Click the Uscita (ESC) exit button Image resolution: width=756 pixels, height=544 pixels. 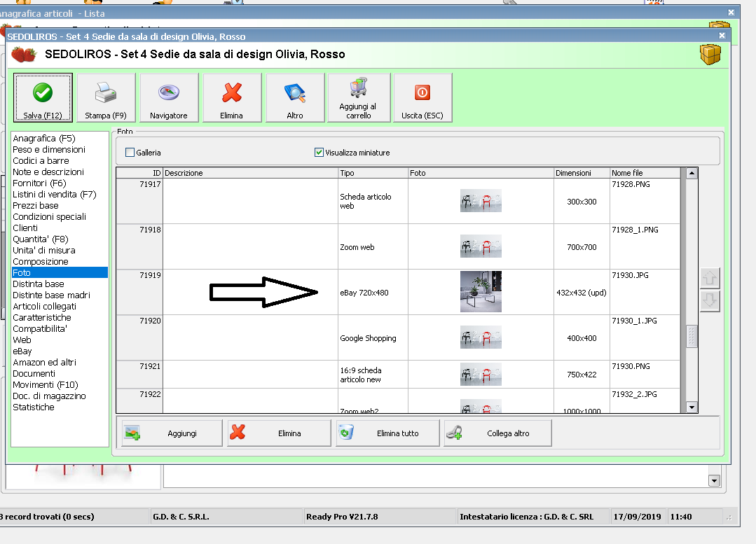(422, 97)
